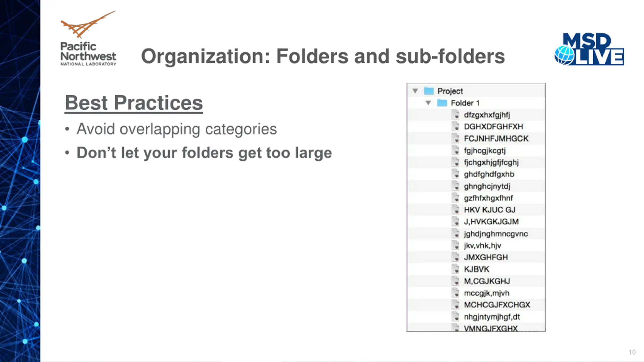Image resolution: width=644 pixels, height=362 pixels.
Task: Select the file icon next to MCHCGJFXCHGX
Action: (455, 305)
